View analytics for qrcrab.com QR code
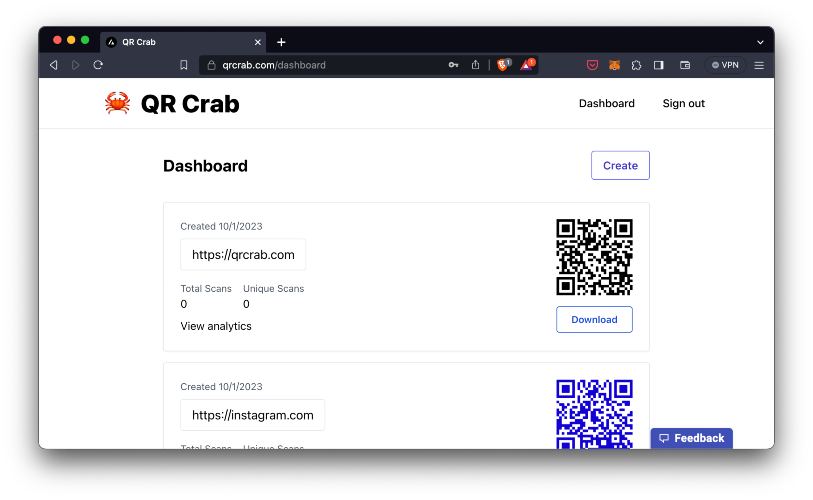Screen dimensions: 813x500 tap(216, 326)
